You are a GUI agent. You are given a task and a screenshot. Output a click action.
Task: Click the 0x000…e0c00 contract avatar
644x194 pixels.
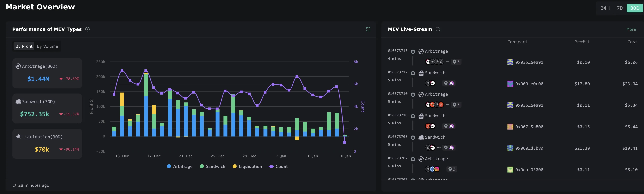[x=510, y=84]
